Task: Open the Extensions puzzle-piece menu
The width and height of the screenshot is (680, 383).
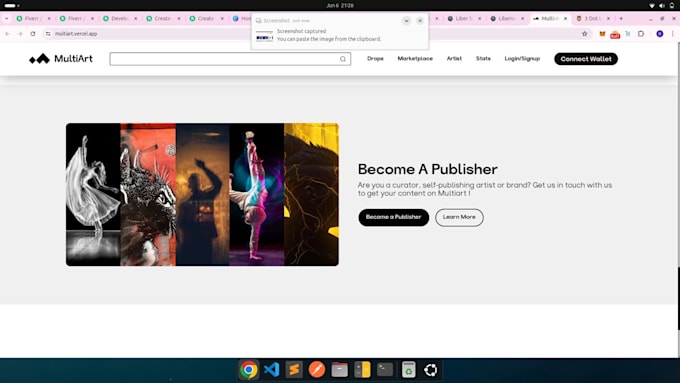Action: [x=641, y=33]
